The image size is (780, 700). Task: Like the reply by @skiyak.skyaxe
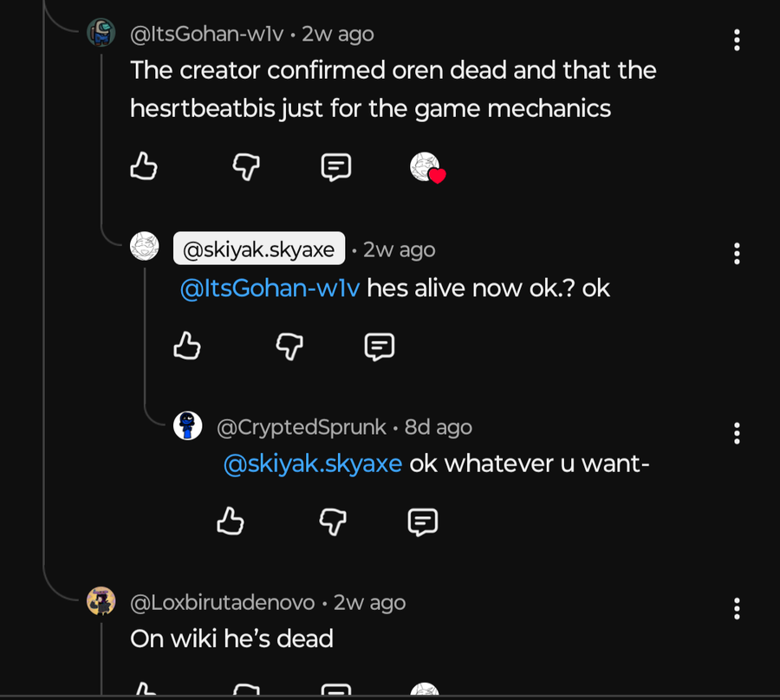pyautogui.click(x=187, y=346)
